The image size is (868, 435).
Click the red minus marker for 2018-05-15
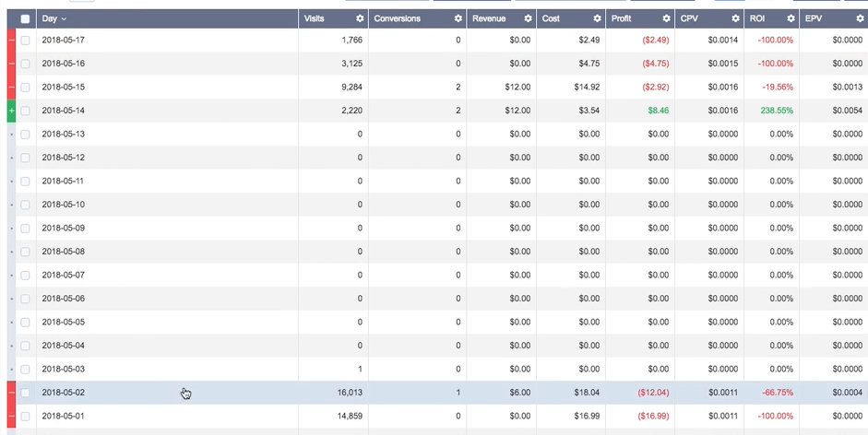[11, 88]
